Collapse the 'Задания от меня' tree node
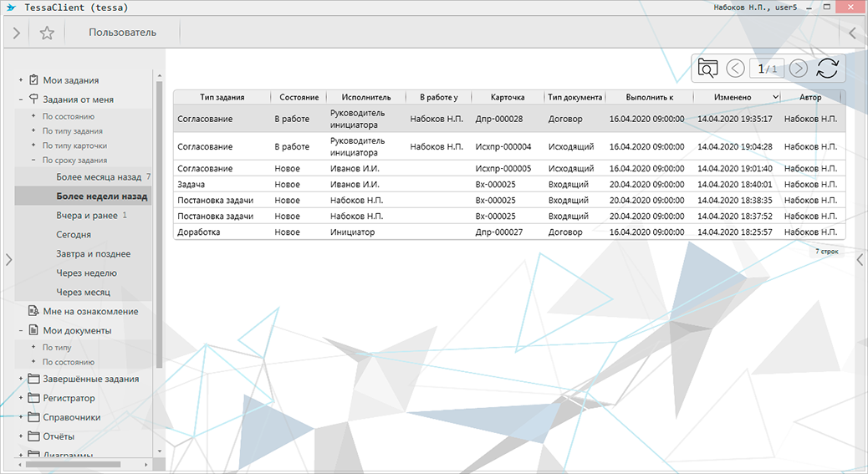Screen dimensions: 868x474 coord(20,99)
